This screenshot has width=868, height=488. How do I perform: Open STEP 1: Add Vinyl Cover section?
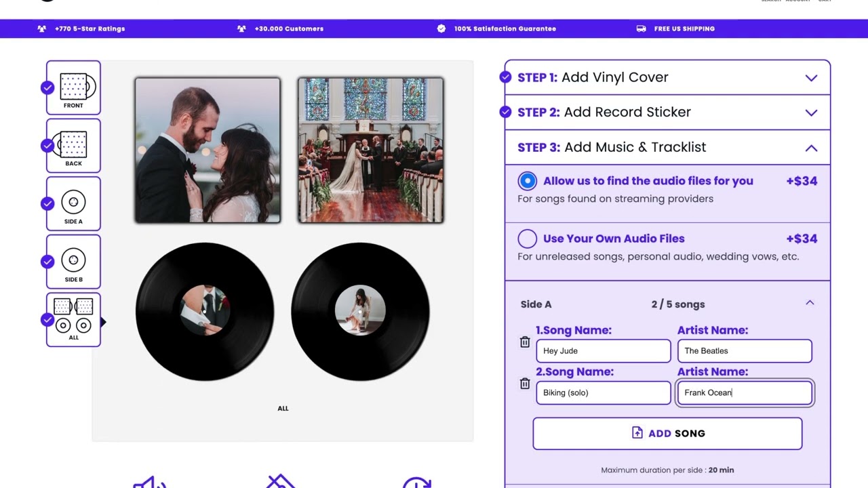click(667, 77)
